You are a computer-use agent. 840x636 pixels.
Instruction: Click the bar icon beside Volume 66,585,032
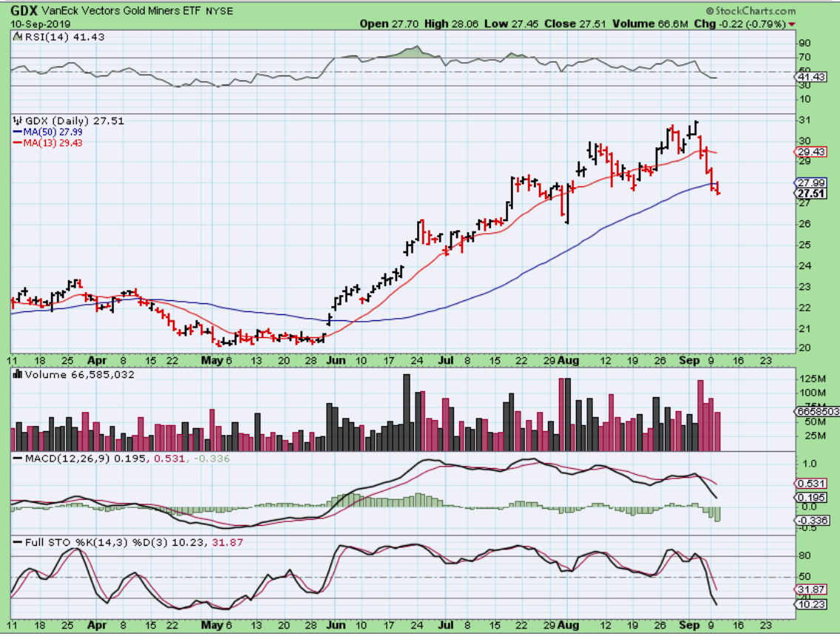pyautogui.click(x=18, y=374)
